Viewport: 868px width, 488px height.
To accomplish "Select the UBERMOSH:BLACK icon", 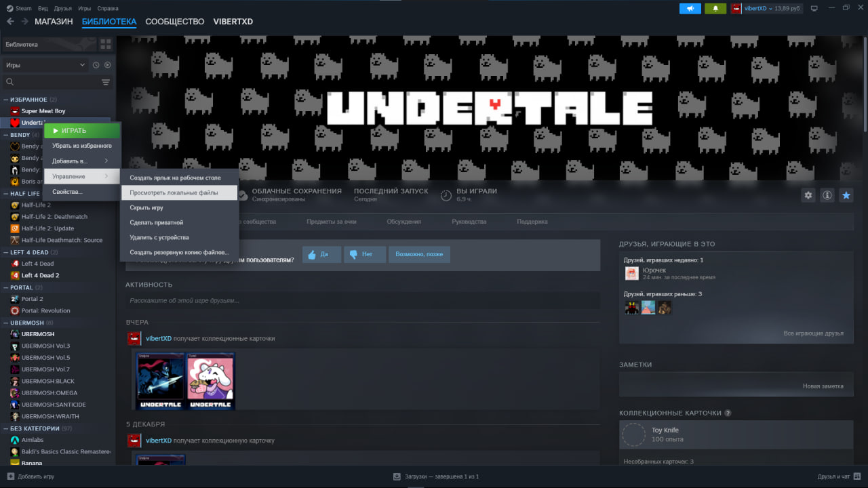I will tap(15, 381).
